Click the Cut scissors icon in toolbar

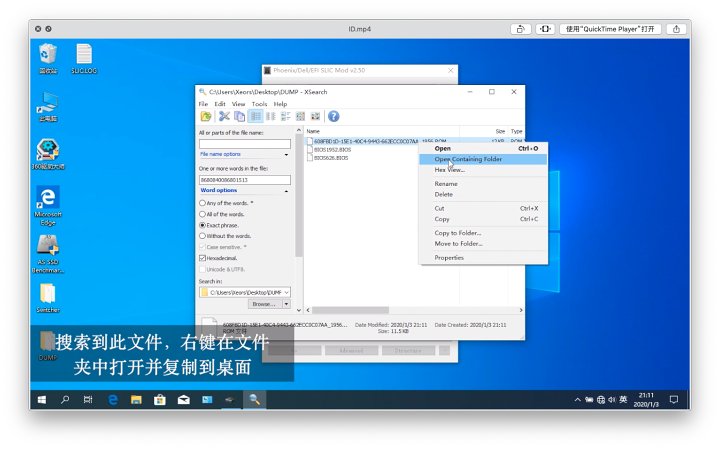(225, 116)
